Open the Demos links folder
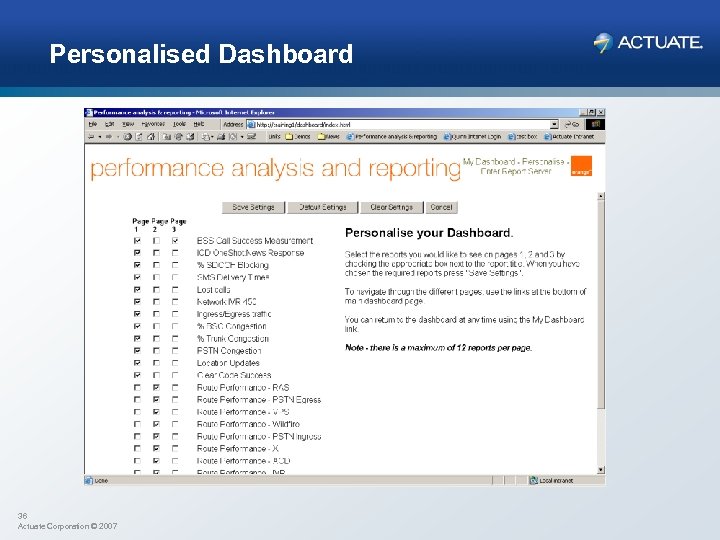 (x=298, y=136)
